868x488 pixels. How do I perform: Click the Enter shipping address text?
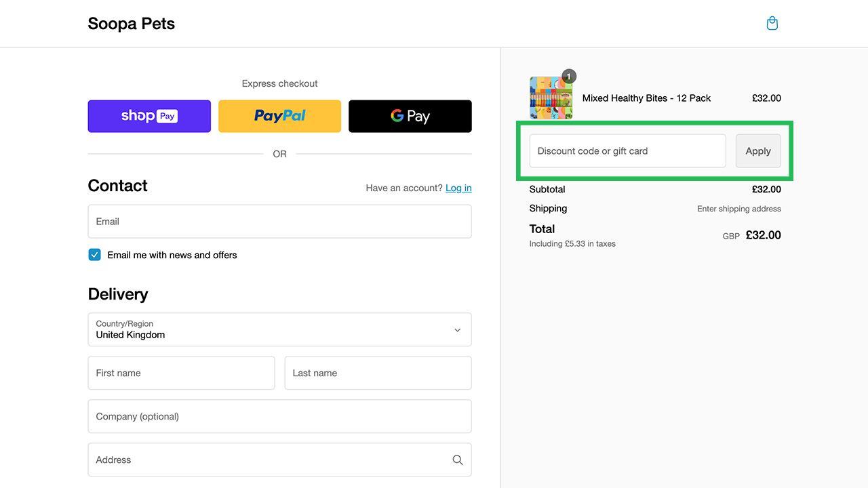pyautogui.click(x=739, y=209)
